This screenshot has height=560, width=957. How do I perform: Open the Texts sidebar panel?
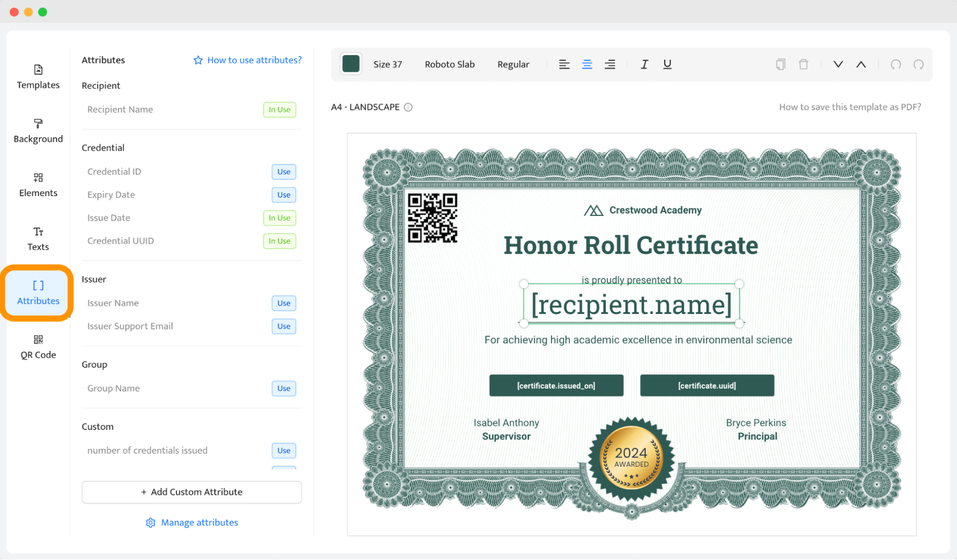pyautogui.click(x=38, y=239)
